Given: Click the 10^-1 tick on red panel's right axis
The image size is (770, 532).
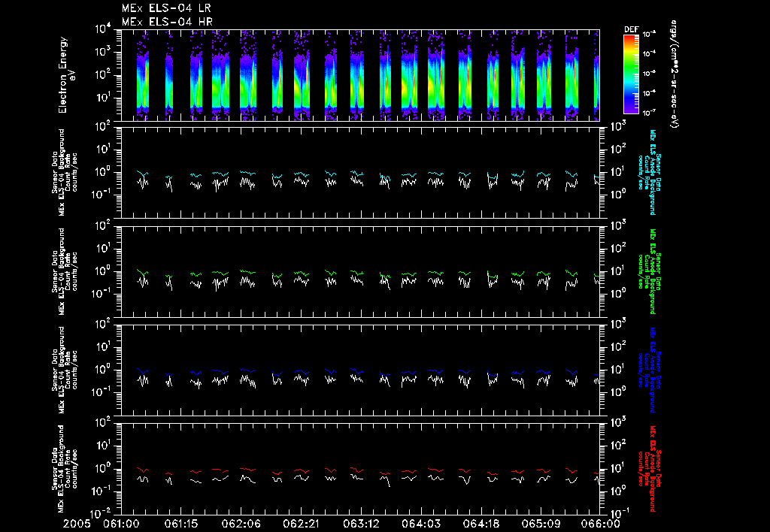Looking at the screenshot, I should [x=620, y=513].
